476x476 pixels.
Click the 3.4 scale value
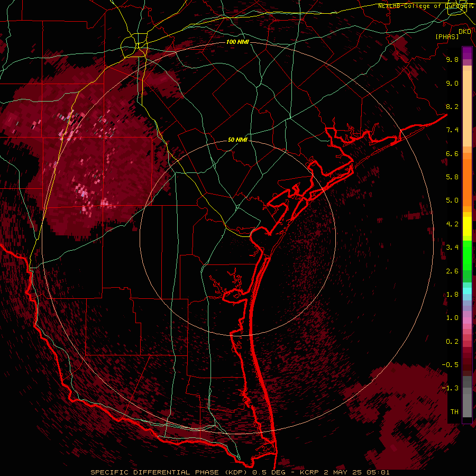click(x=452, y=248)
